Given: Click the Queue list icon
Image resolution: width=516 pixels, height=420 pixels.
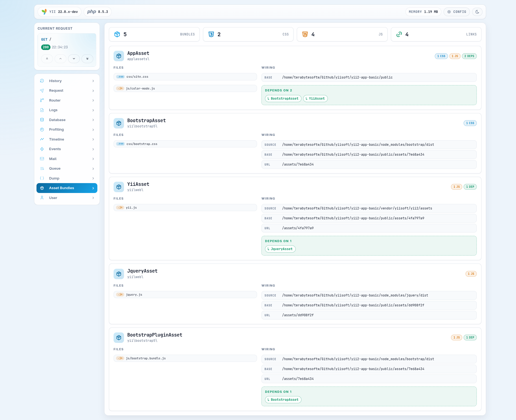Looking at the screenshot, I should [x=42, y=169].
